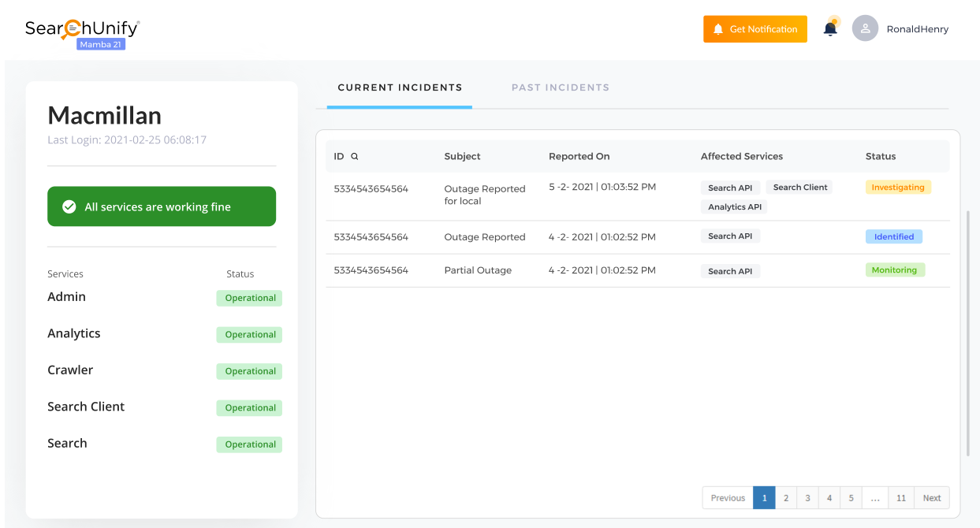Click the Identified status badge
This screenshot has height=528, width=980.
pos(893,236)
